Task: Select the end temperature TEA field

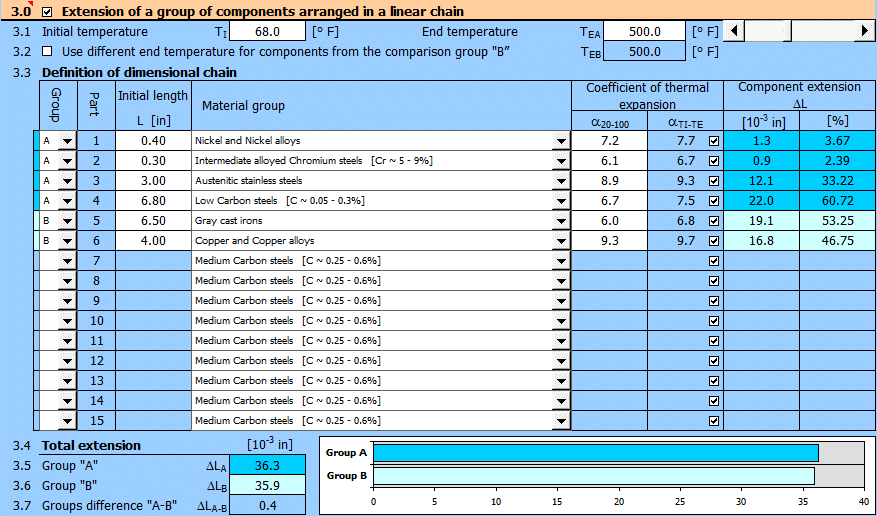Action: point(644,31)
